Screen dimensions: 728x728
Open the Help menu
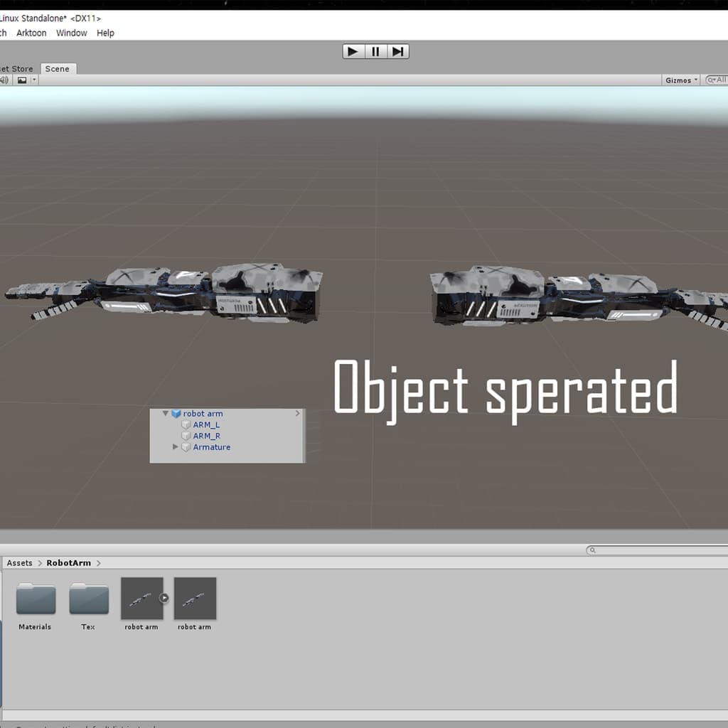pyautogui.click(x=105, y=33)
